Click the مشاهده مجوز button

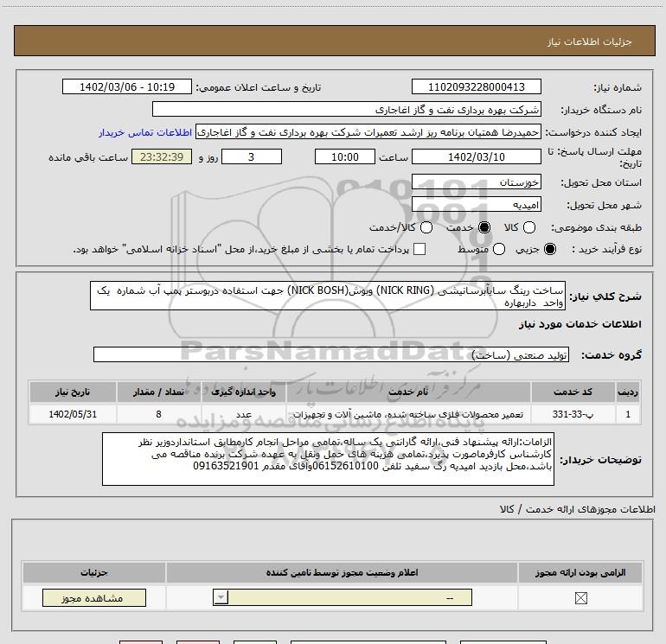(94, 597)
